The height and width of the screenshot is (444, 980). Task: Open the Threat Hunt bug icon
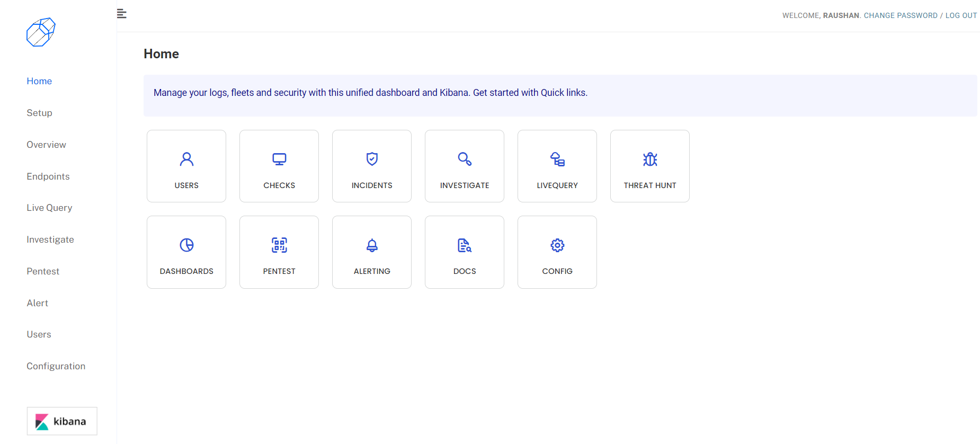tap(650, 159)
